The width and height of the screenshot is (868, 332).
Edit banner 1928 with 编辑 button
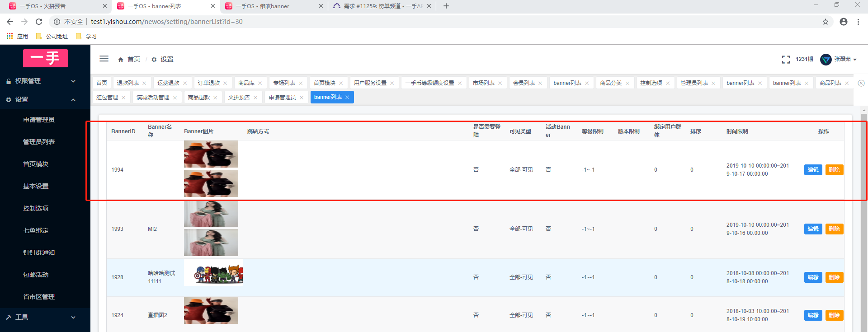pyautogui.click(x=813, y=277)
